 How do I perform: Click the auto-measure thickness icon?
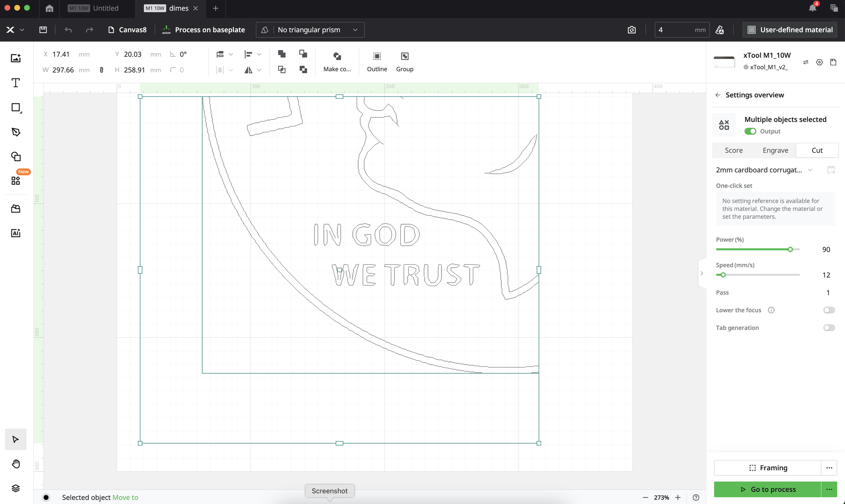pyautogui.click(x=720, y=30)
